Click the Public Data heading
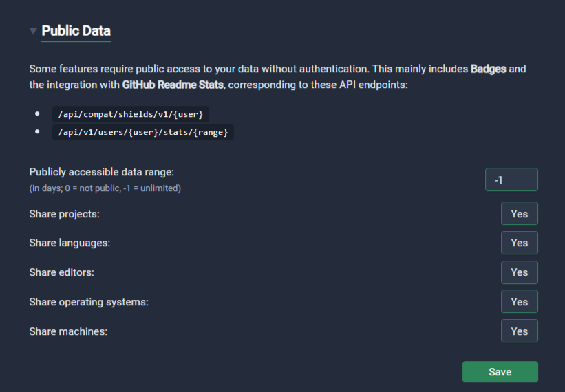Screen dimensions: 565x392 pyautogui.click(x=76, y=31)
